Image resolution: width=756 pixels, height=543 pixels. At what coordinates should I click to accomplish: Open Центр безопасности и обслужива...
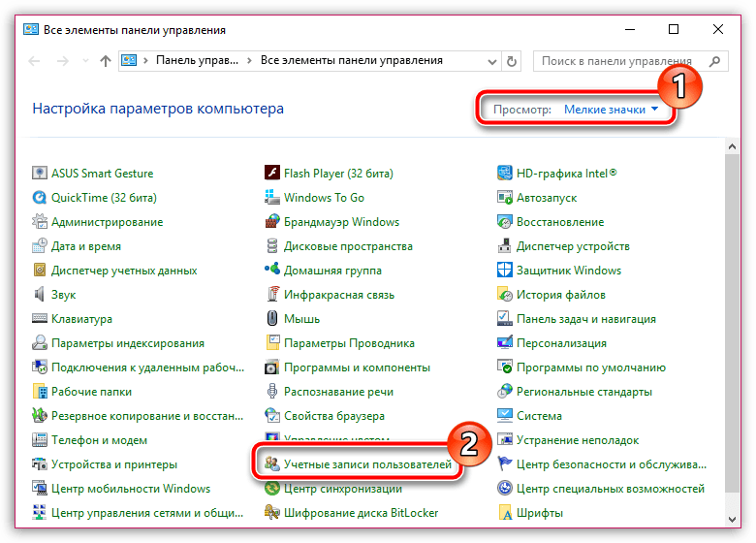[602, 464]
